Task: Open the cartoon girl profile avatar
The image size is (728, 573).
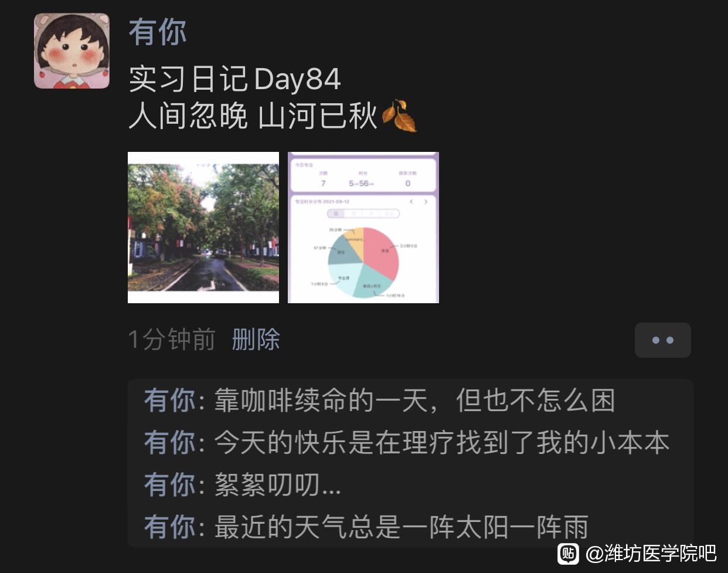Action: click(x=72, y=51)
